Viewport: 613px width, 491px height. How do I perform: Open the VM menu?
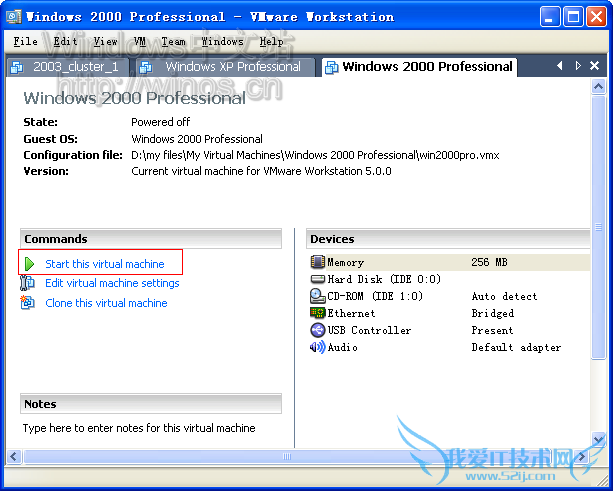[x=140, y=41]
